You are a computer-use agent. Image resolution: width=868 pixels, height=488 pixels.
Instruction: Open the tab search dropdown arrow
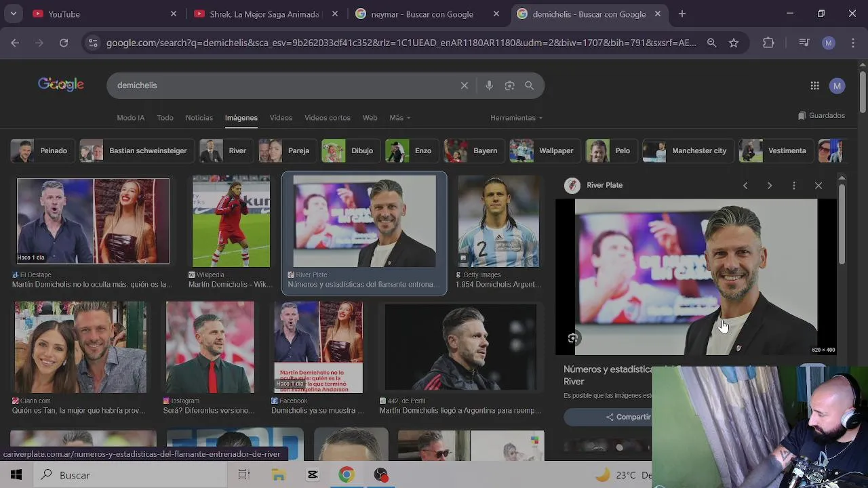[14, 14]
